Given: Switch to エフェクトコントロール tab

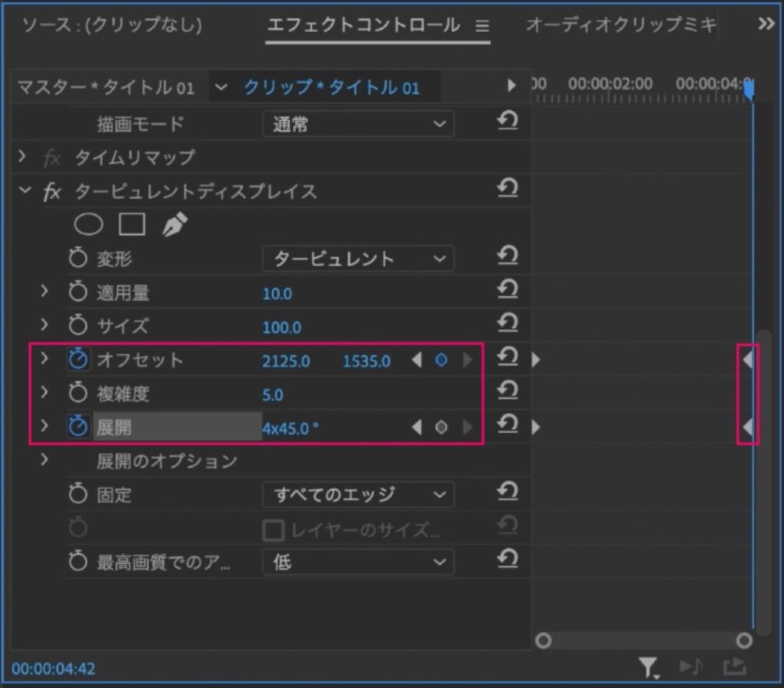Looking at the screenshot, I should click(x=364, y=24).
